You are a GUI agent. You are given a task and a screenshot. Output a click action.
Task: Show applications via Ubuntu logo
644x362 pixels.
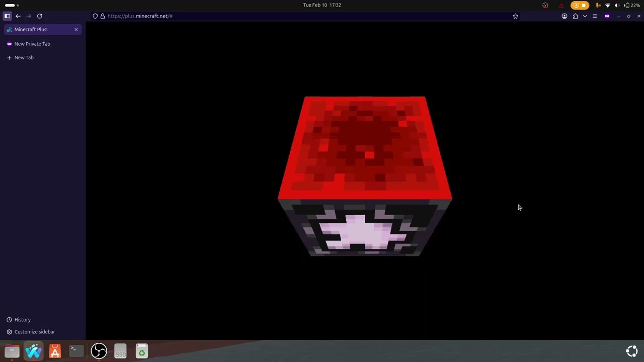pos(632,351)
